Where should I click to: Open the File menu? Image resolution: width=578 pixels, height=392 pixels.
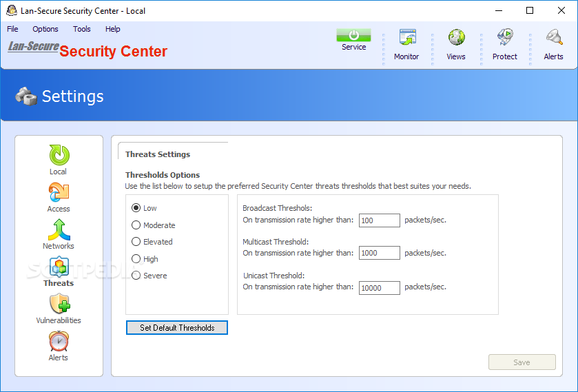(x=12, y=29)
